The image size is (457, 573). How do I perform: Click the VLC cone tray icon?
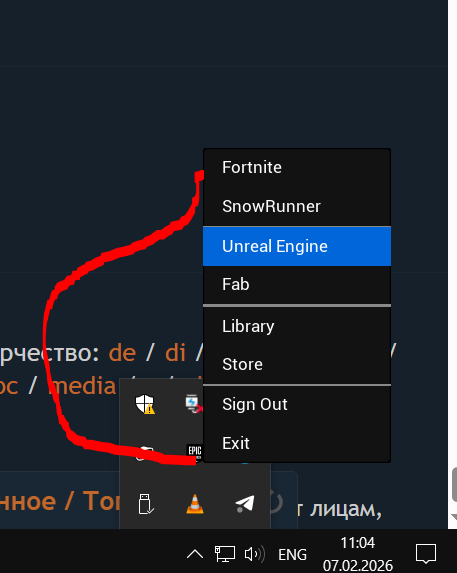coord(195,504)
